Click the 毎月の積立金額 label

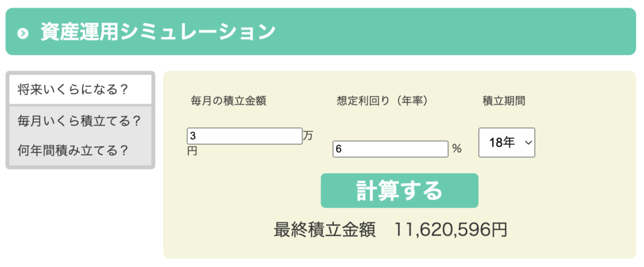pyautogui.click(x=228, y=101)
